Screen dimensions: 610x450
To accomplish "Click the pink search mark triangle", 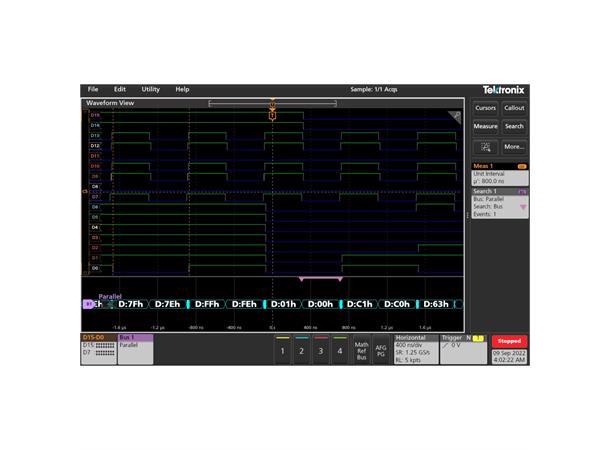I will tap(299, 279).
